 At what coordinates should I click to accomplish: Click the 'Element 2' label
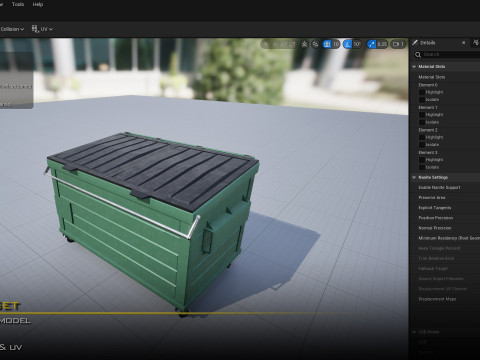pyautogui.click(x=428, y=130)
